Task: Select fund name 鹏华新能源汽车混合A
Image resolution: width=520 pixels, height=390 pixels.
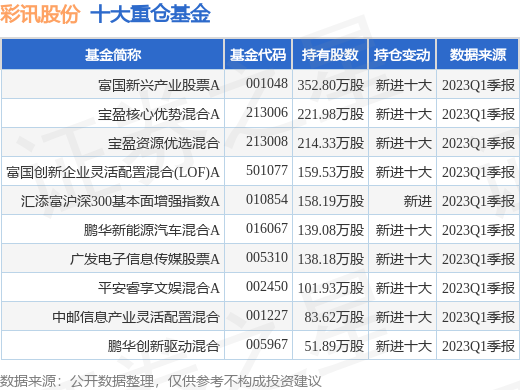Action: pos(152,230)
